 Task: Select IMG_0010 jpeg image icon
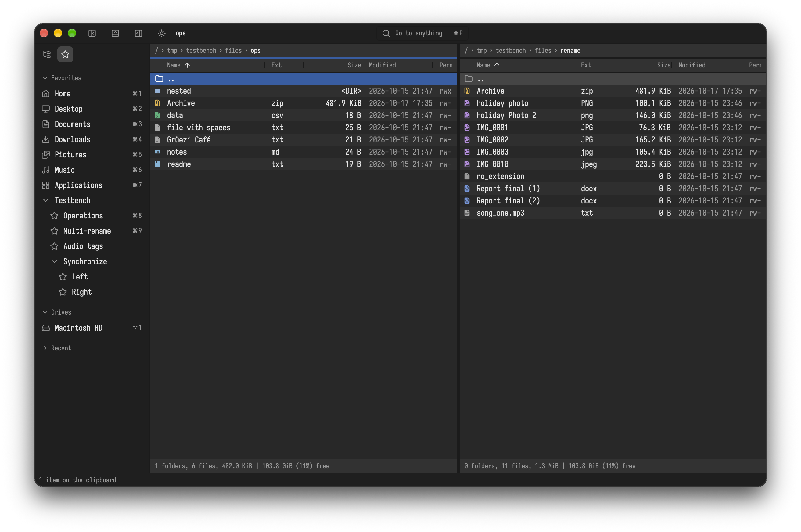[x=467, y=164]
